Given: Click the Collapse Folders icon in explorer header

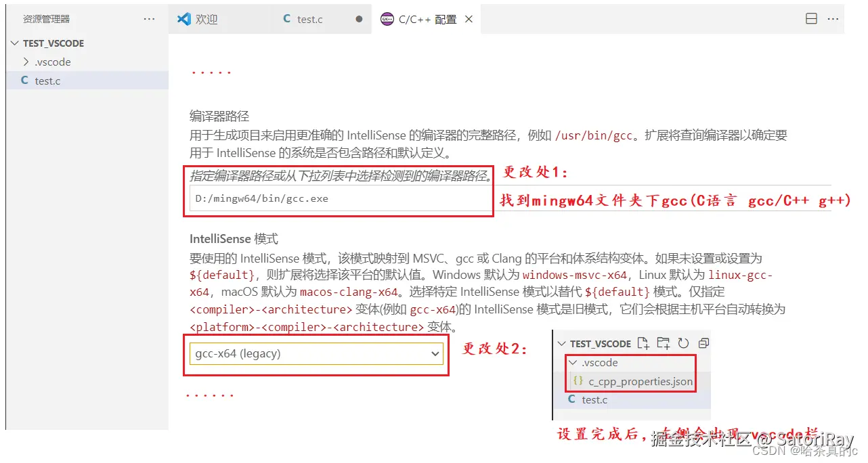Looking at the screenshot, I should click(x=704, y=344).
